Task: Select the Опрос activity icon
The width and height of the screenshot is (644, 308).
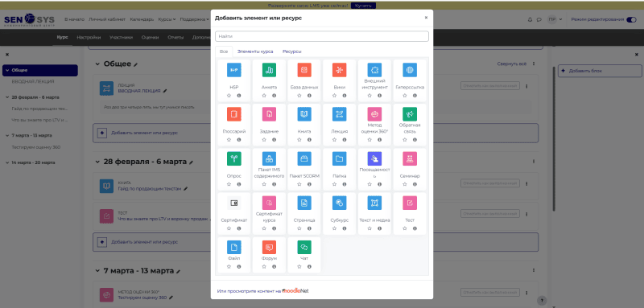Action: (234, 158)
